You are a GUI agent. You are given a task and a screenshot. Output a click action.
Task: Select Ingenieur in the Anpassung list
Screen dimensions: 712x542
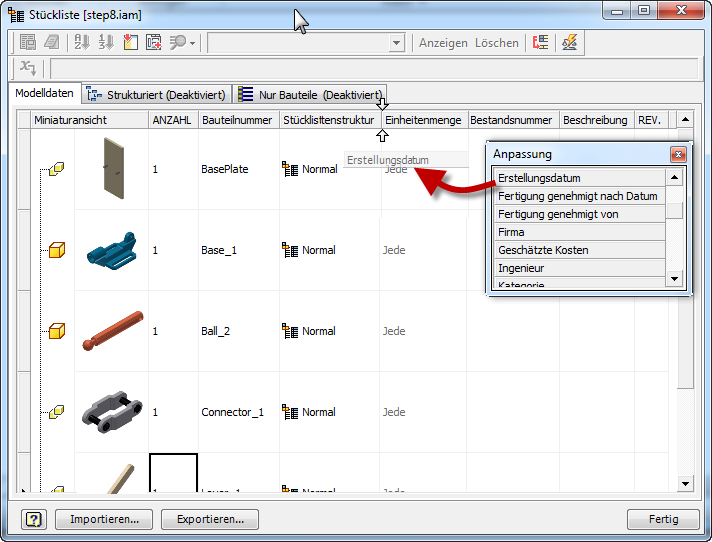click(580, 268)
